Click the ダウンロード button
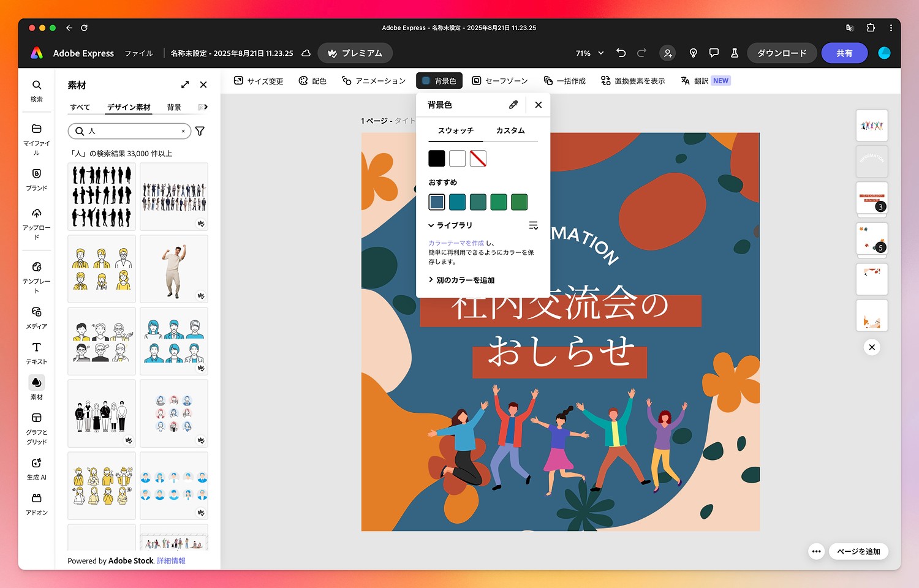The width and height of the screenshot is (919, 588). pyautogui.click(x=781, y=53)
